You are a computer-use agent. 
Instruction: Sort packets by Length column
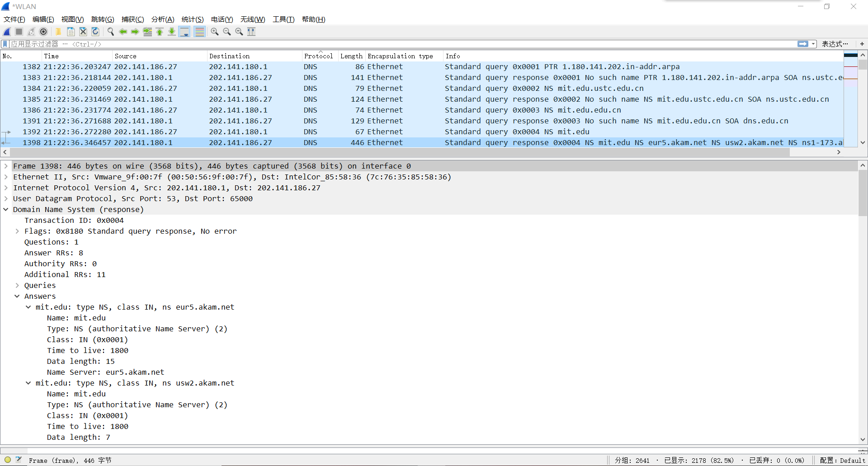pyautogui.click(x=351, y=56)
